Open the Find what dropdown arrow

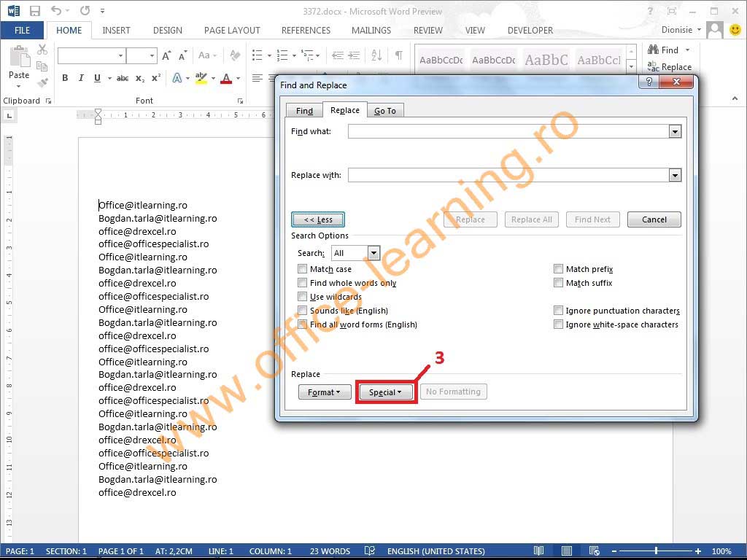point(675,131)
